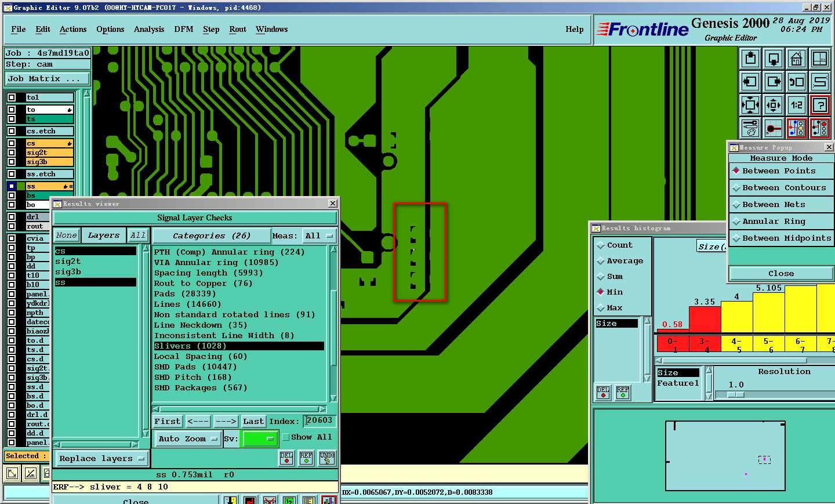Click the pan down view icon
The image size is (835, 504).
(x=774, y=59)
